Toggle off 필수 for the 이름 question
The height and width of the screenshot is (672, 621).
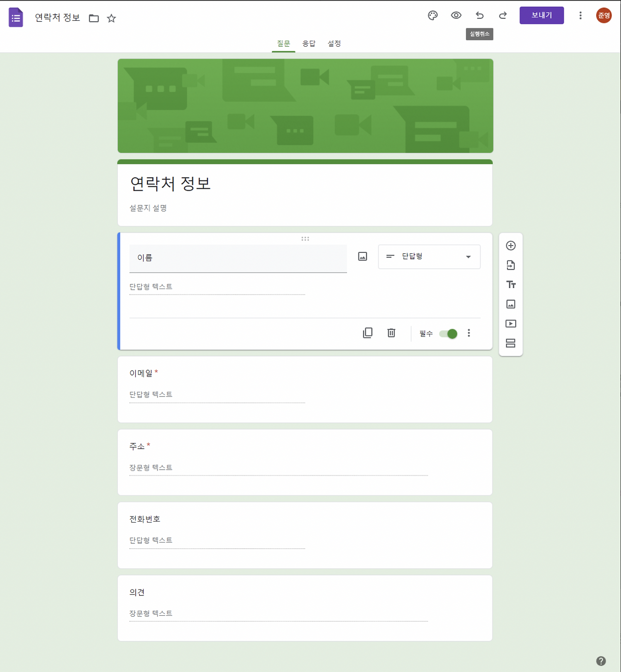(x=448, y=333)
